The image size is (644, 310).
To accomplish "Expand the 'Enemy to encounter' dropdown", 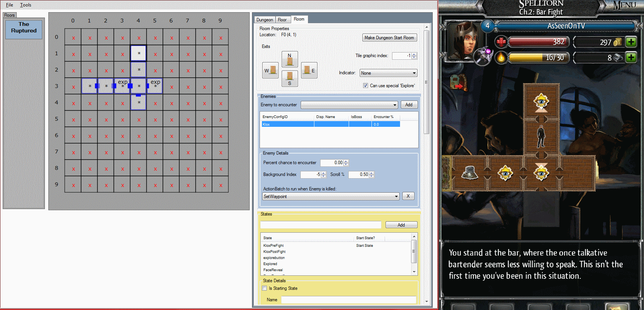I will tap(349, 105).
